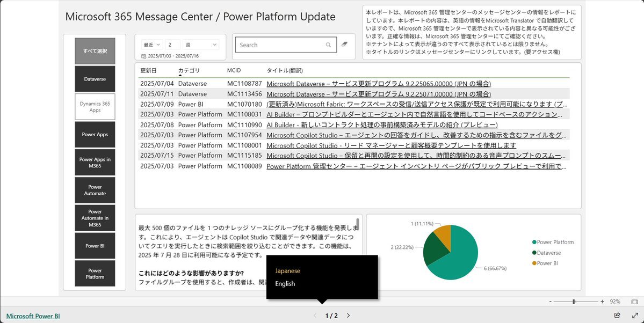
Task: Open the Microsoft Fabric workspace access link
Action: coord(417,104)
